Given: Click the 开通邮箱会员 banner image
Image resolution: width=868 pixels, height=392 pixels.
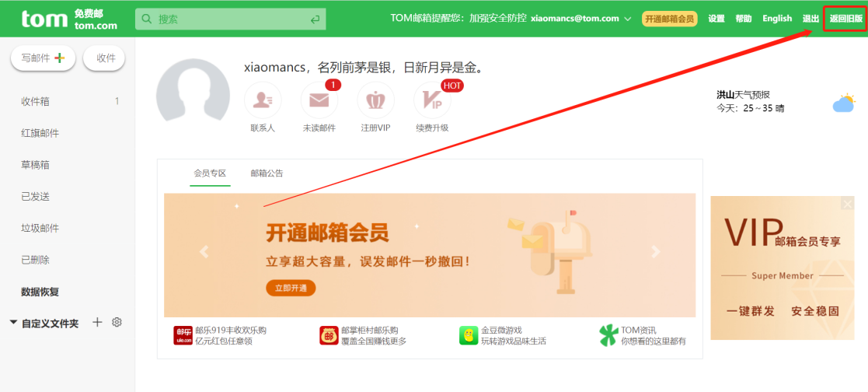Looking at the screenshot, I should pyautogui.click(x=430, y=255).
